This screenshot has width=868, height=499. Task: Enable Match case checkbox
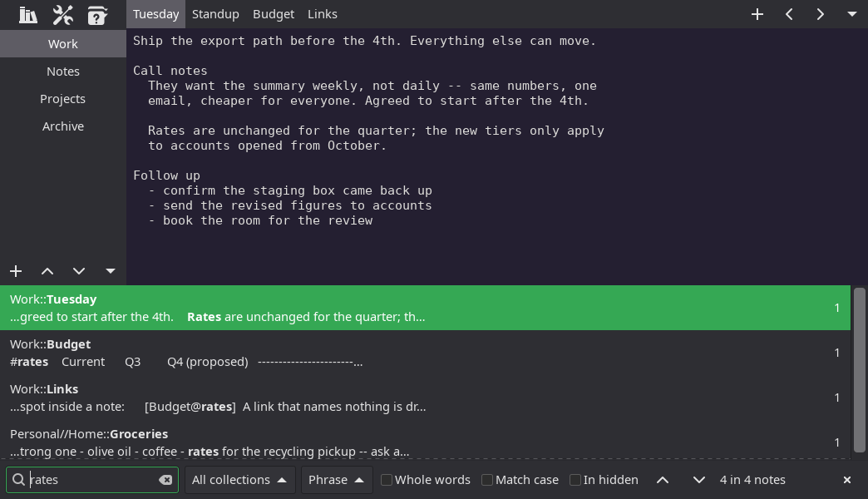pyautogui.click(x=487, y=480)
